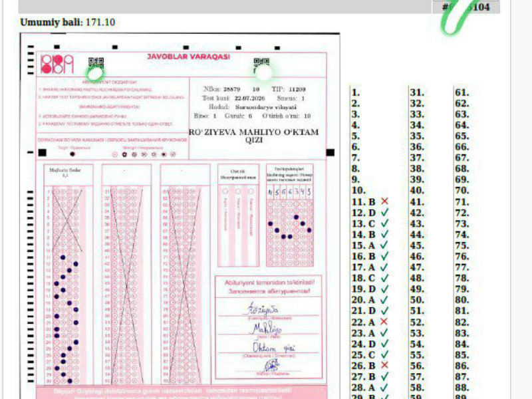The width and height of the screenshot is (532, 399).
Task: Click the sheet number badge ending 104
Action: pos(466,7)
